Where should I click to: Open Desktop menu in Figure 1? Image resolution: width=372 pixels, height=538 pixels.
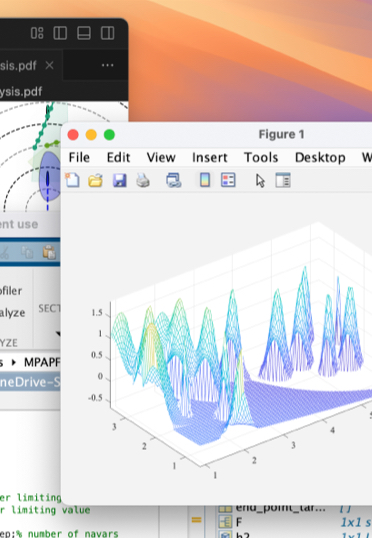(x=320, y=157)
